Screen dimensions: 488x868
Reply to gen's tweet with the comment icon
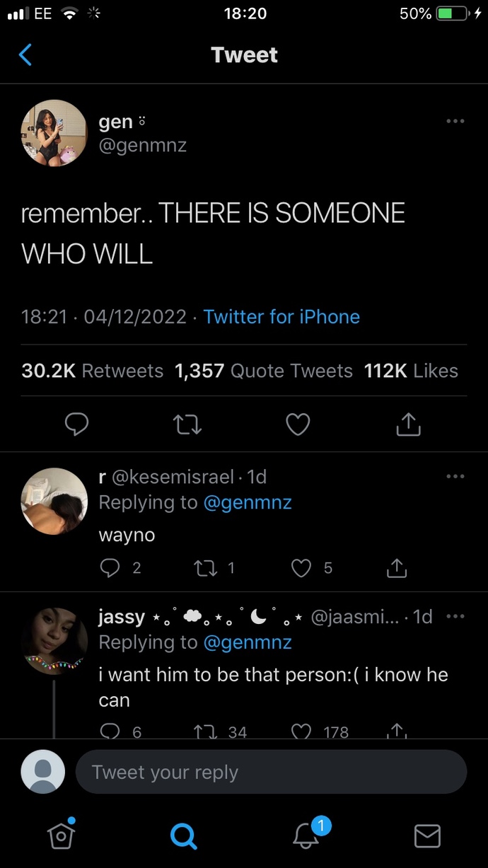coord(76,423)
